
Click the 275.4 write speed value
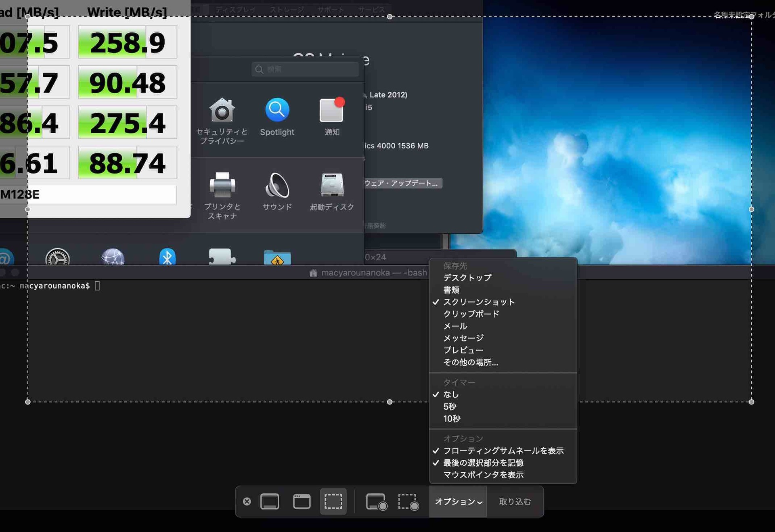click(x=128, y=122)
